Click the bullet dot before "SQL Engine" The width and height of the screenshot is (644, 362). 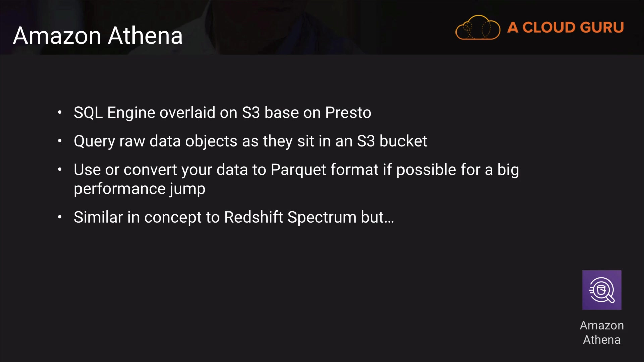click(60, 112)
